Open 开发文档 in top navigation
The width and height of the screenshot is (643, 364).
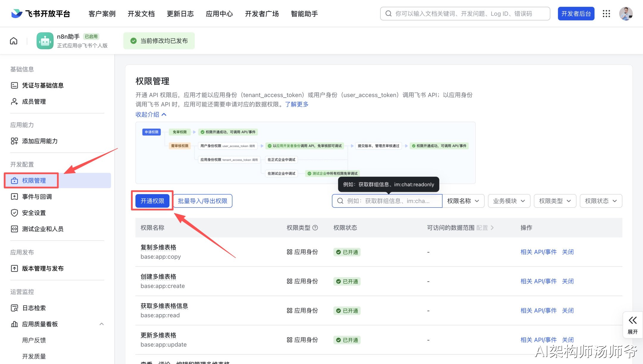coord(141,14)
